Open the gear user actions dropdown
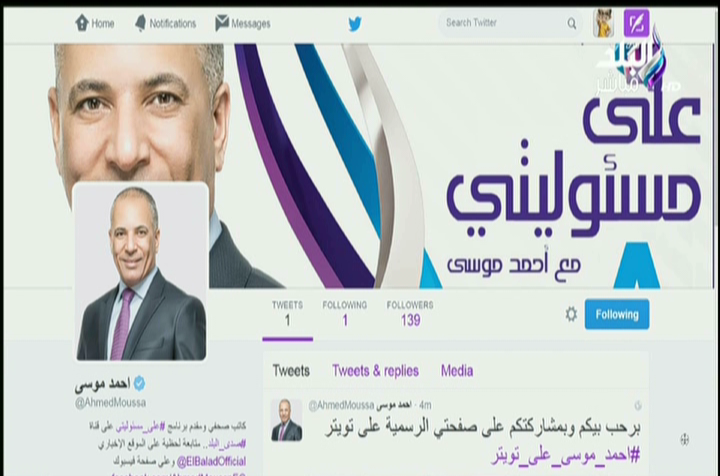Image resolution: width=720 pixels, height=476 pixels. pos(571,314)
